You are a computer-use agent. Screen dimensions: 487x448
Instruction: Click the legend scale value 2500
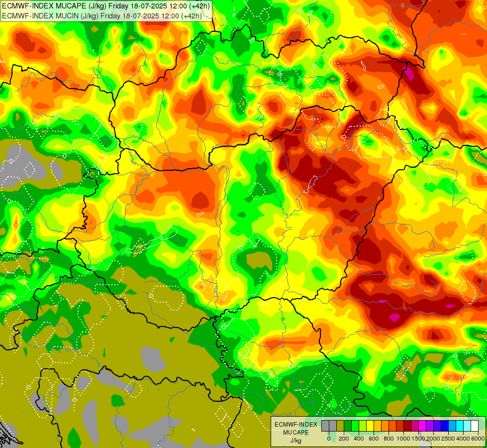[x=448, y=439]
